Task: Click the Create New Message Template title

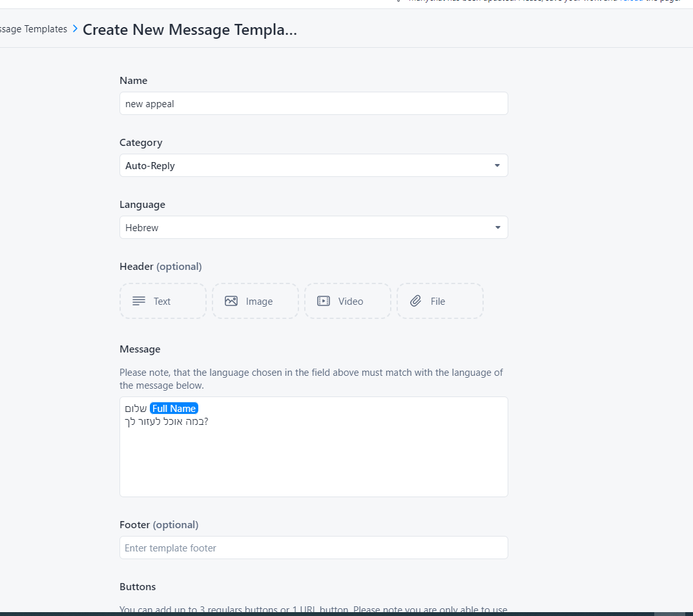Action: coord(190,30)
